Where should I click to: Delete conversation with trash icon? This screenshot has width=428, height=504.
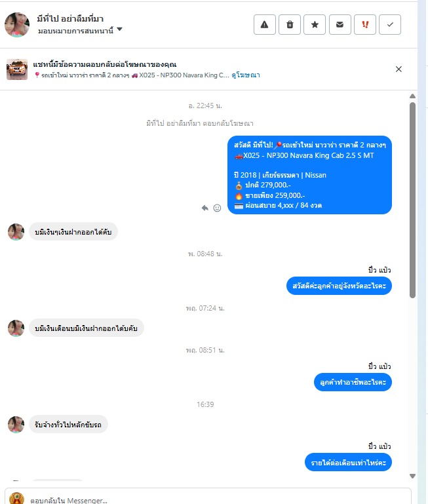[x=290, y=24]
